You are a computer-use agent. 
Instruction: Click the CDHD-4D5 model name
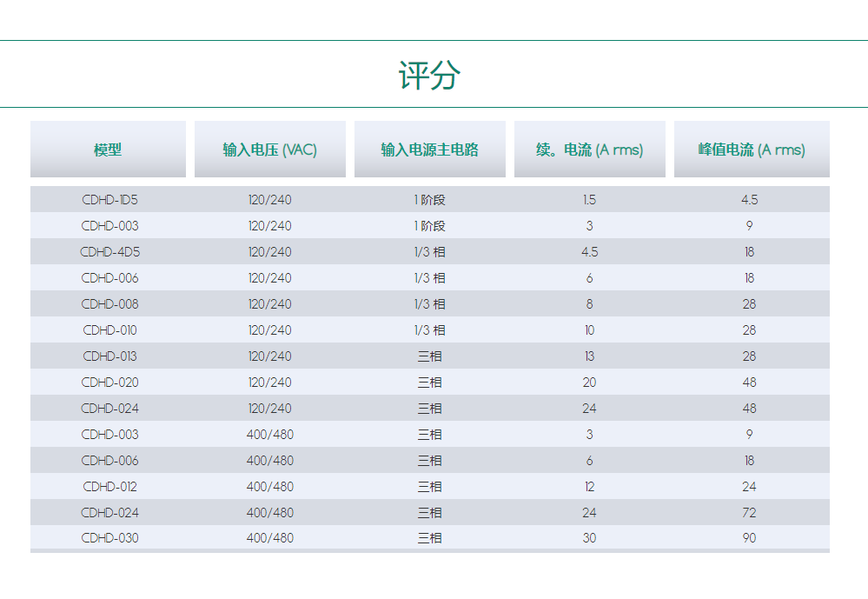point(109,252)
